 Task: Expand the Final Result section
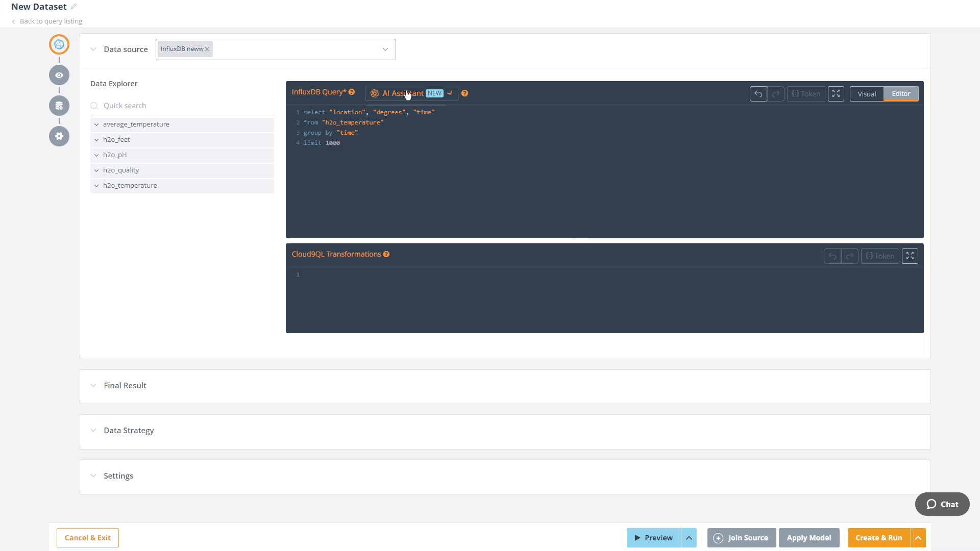click(93, 385)
